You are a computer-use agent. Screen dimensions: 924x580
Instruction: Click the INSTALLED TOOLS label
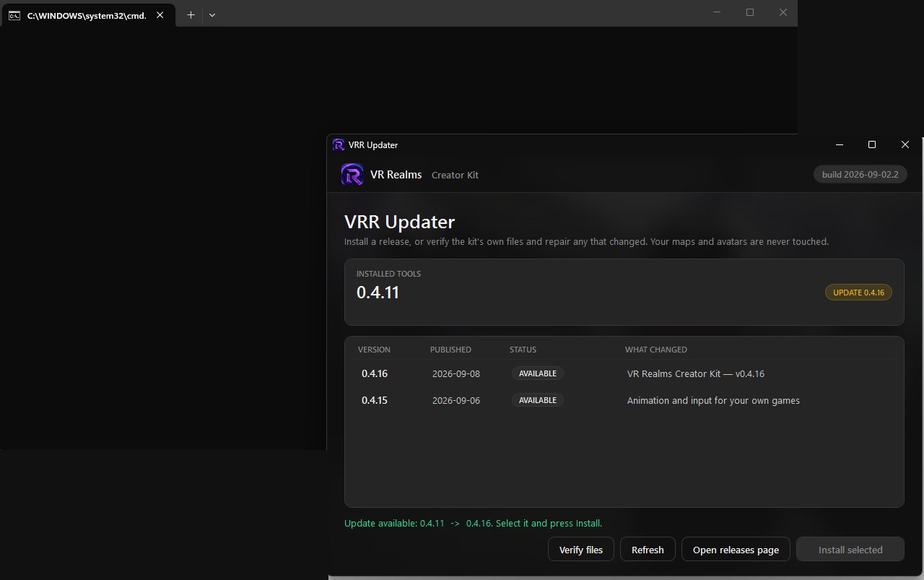coord(388,274)
